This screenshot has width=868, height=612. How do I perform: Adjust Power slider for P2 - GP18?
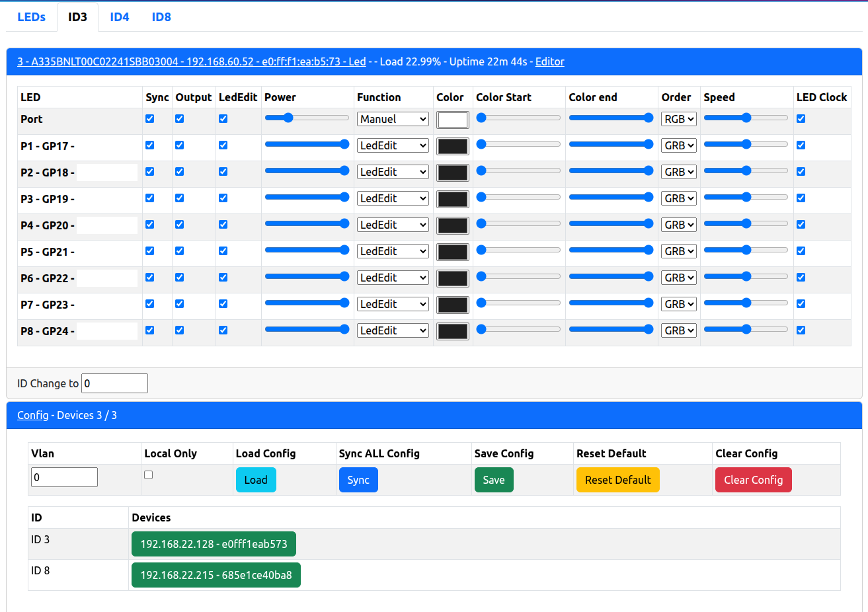click(307, 171)
